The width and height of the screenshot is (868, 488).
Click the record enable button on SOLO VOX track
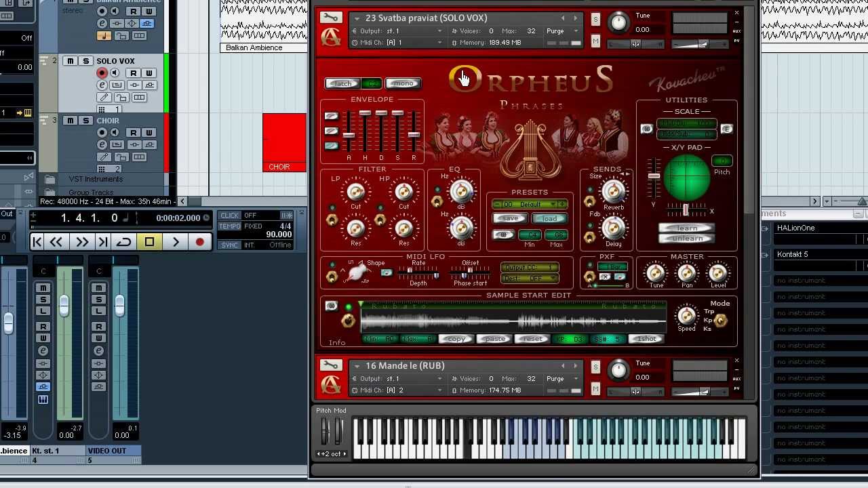tap(102, 73)
